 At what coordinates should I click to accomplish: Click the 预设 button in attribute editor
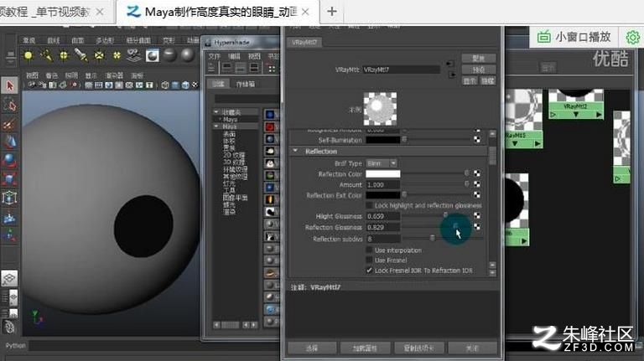point(479,70)
